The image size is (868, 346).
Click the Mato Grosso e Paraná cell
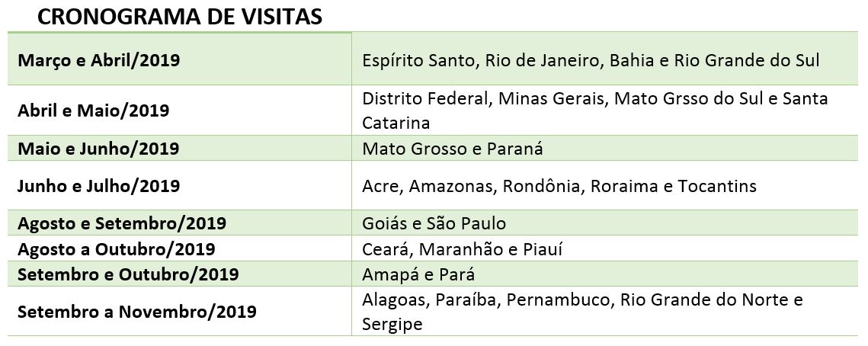(604, 149)
